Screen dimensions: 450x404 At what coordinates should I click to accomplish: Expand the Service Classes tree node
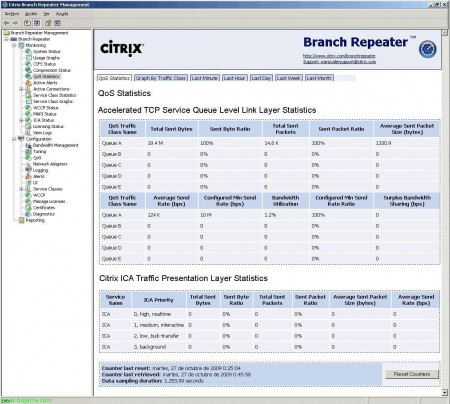(21, 189)
